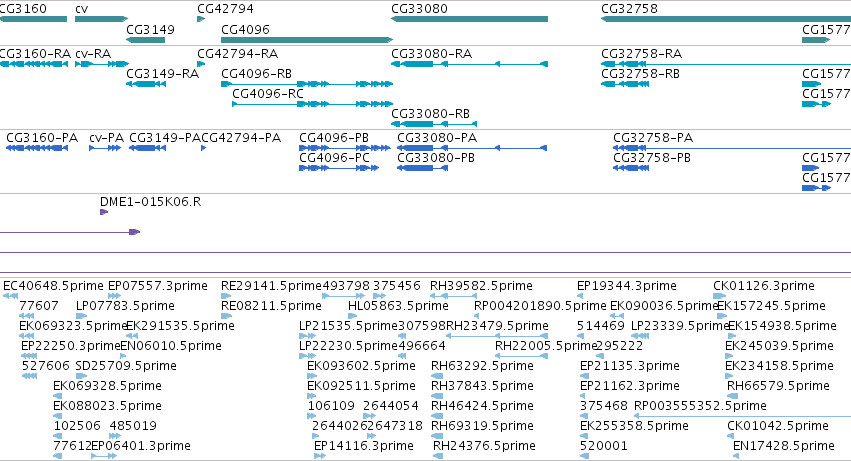Screen dimensions: 851x461
Task: Select the 375468 feature label
Action: (604, 407)
